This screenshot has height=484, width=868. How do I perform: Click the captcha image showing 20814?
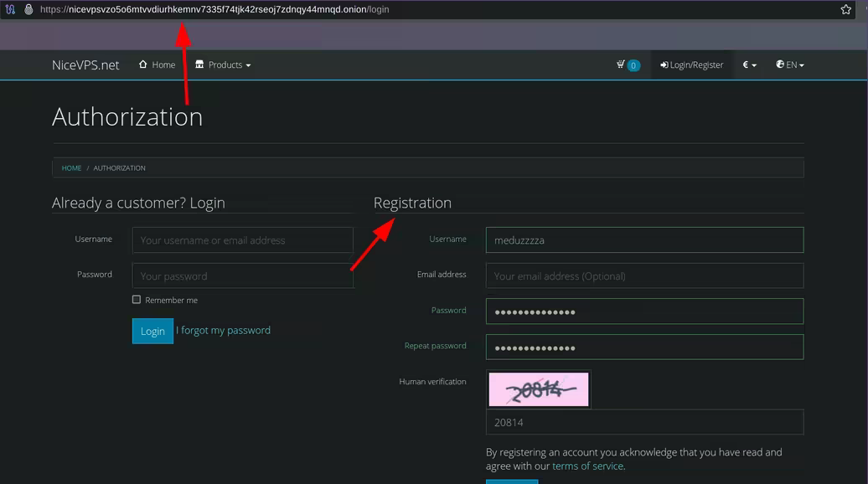538,389
